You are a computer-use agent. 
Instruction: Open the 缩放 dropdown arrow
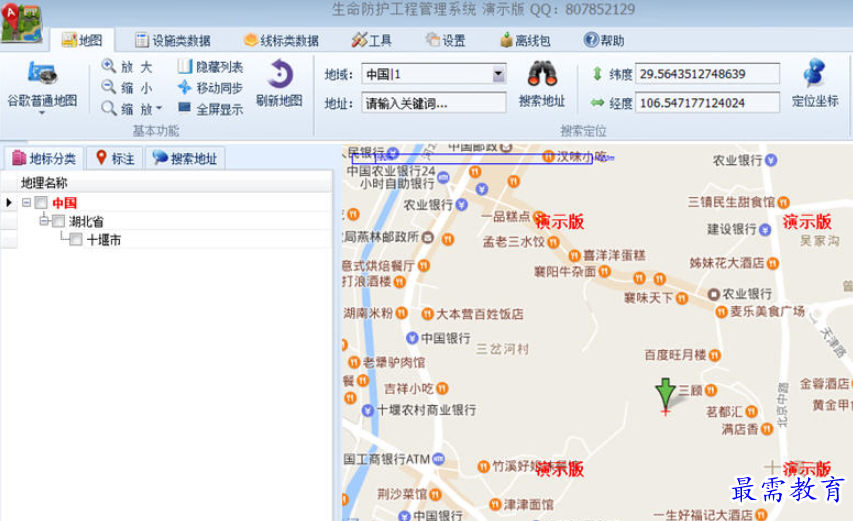[x=159, y=109]
